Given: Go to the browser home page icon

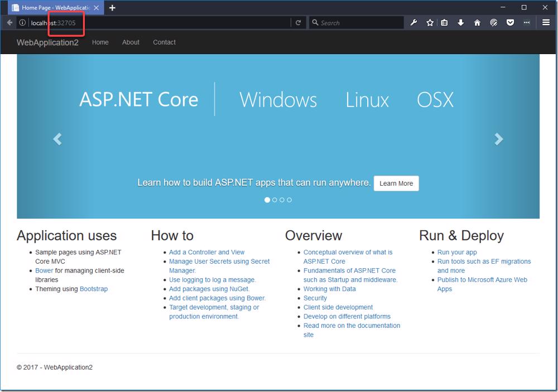Looking at the screenshot, I should [x=477, y=23].
